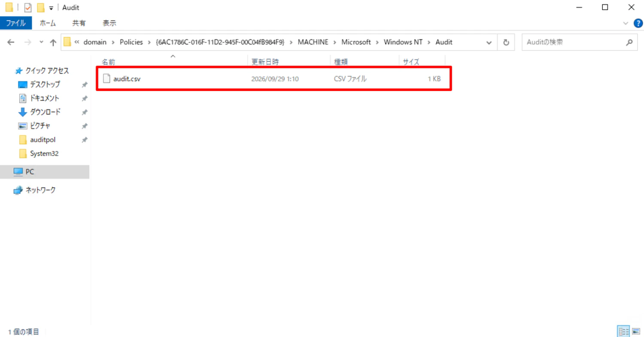The height and width of the screenshot is (337, 644).
Task: Click the pin icon next to デスクトップ
Action: 85,85
